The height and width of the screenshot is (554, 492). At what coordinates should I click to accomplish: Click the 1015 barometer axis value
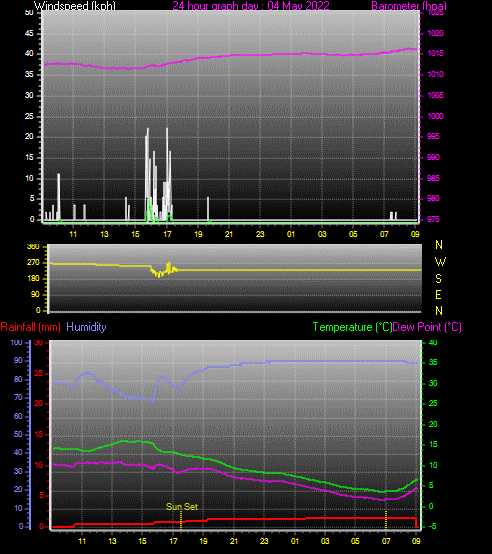(x=435, y=54)
